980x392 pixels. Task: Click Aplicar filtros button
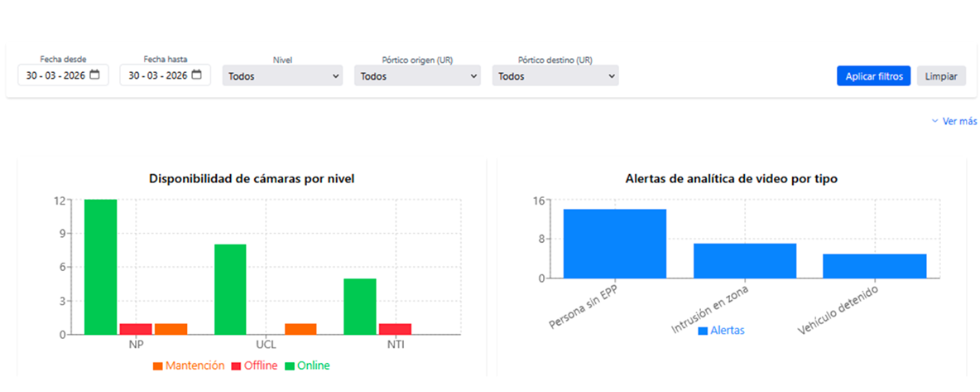point(874,75)
